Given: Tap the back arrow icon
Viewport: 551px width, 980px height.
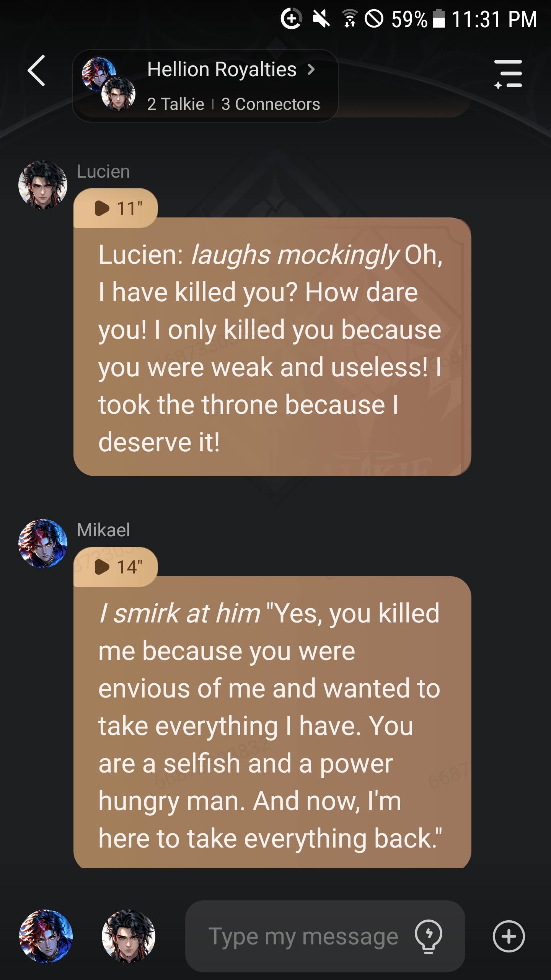Looking at the screenshot, I should pos(37,70).
